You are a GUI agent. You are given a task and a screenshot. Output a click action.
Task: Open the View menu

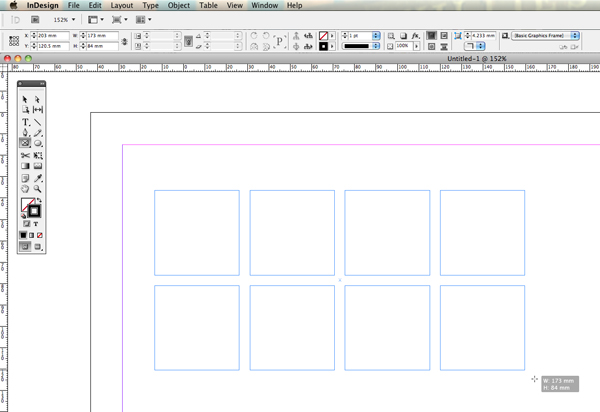(x=235, y=5)
